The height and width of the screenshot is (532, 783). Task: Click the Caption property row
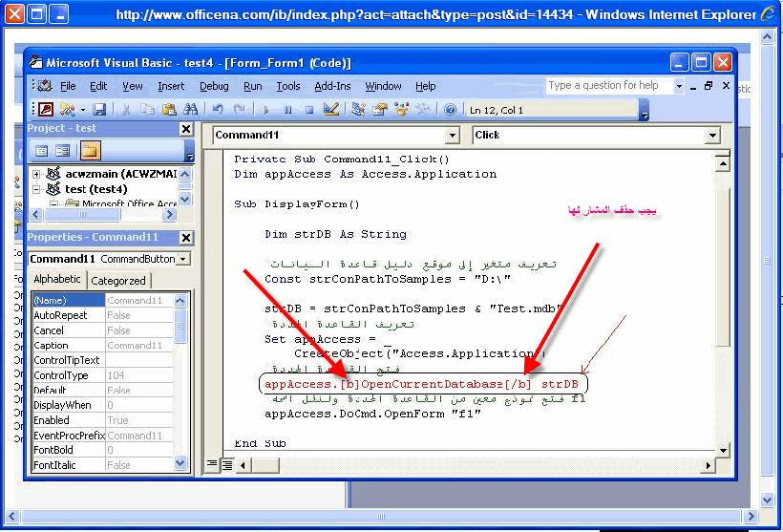coord(102,345)
